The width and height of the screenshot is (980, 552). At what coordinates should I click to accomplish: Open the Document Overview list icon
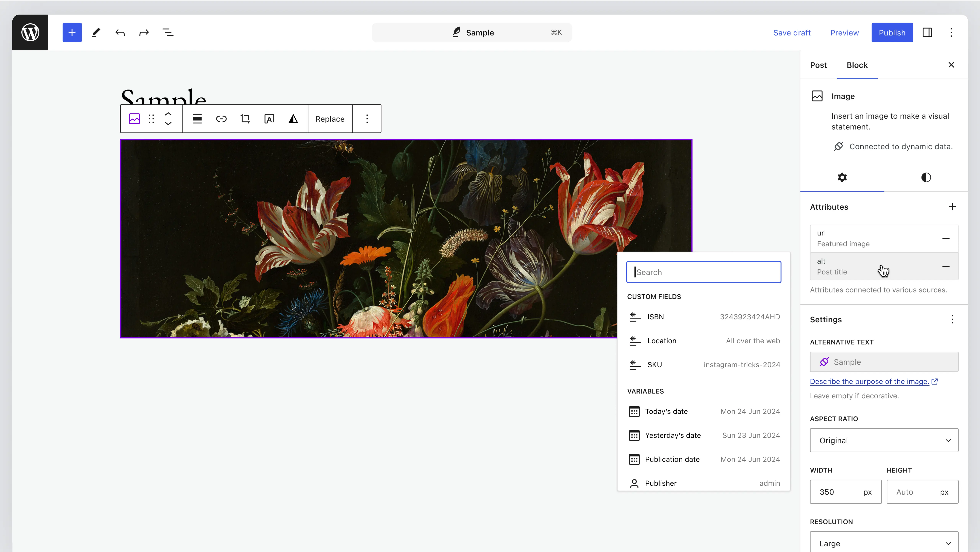coord(168,32)
